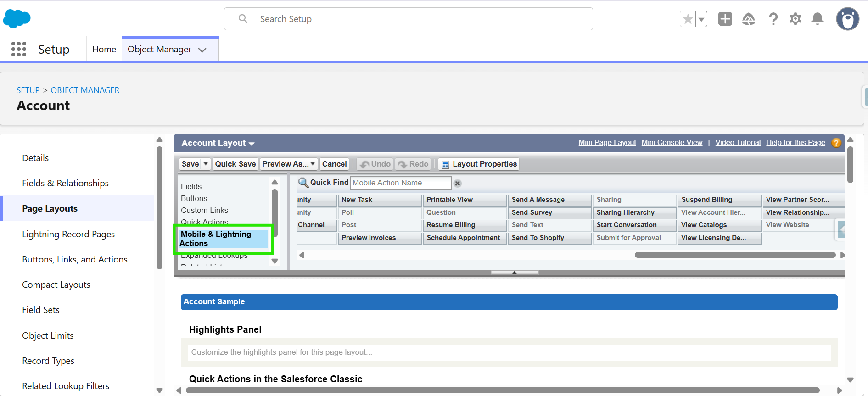Click the Cancel button
Screen dimensions: 868x402
[x=334, y=164]
